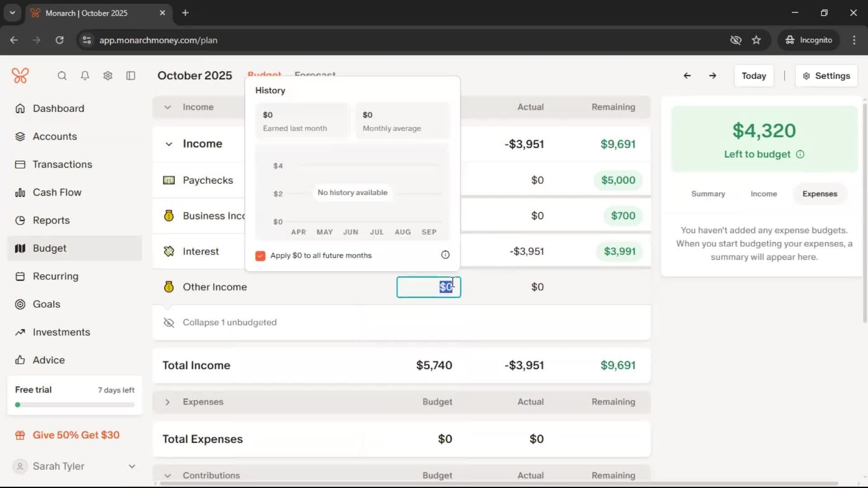Viewport: 868px width, 488px height.
Task: Click the info icon in the History popup
Action: pos(445,255)
